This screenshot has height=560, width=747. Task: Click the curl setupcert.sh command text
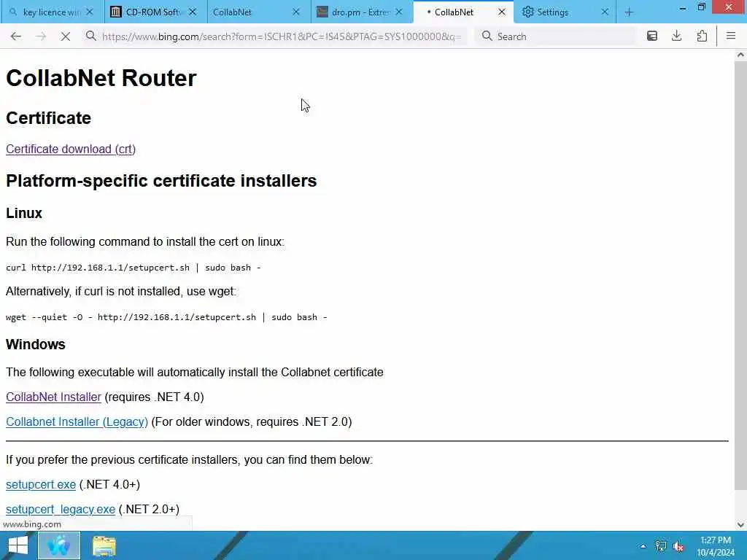[133, 268]
